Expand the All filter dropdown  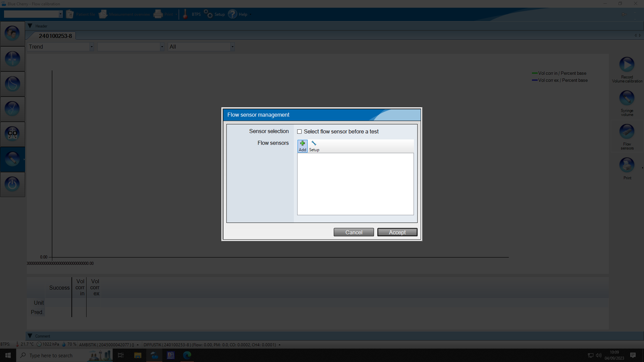click(x=201, y=47)
